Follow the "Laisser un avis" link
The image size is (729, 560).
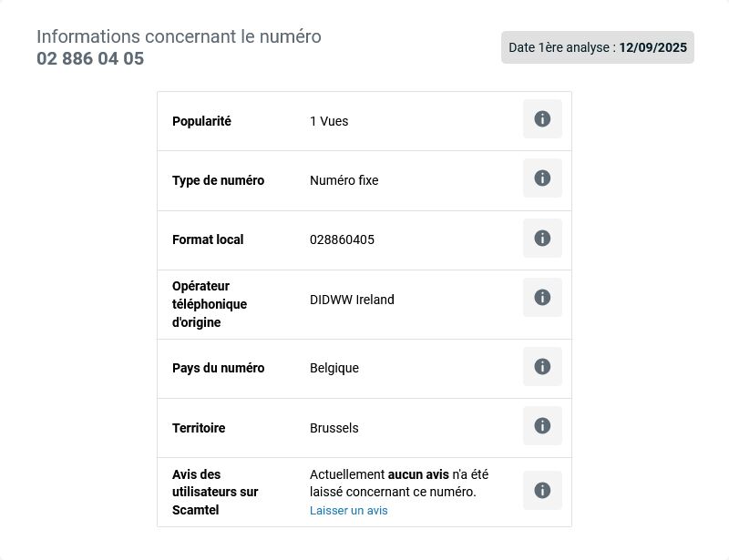(x=349, y=510)
